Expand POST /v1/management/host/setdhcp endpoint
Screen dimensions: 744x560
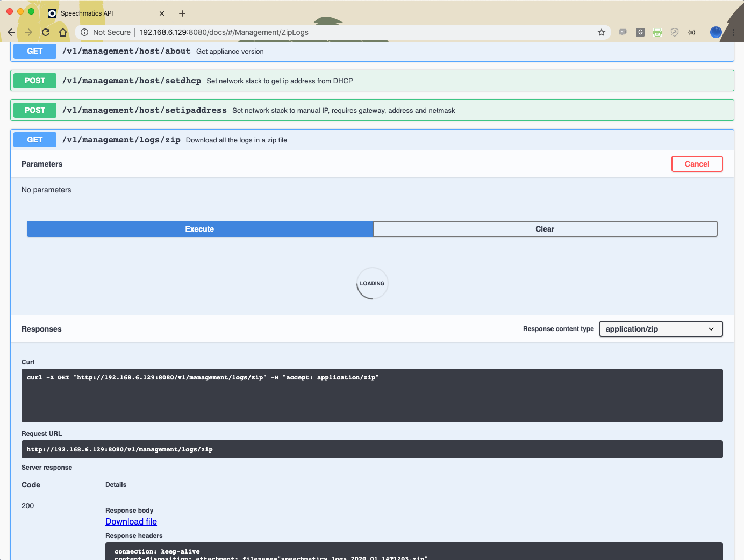coord(372,81)
